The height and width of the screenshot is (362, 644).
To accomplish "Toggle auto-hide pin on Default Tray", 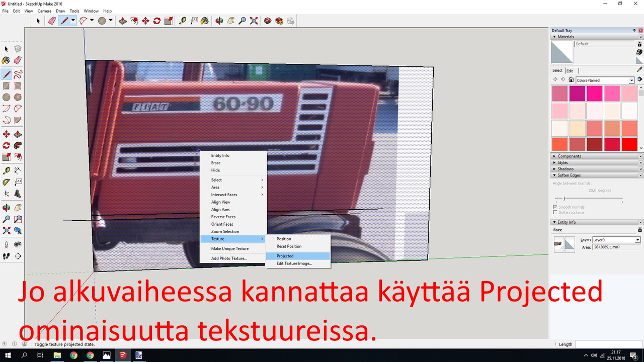I will pyautogui.click(x=634, y=31).
